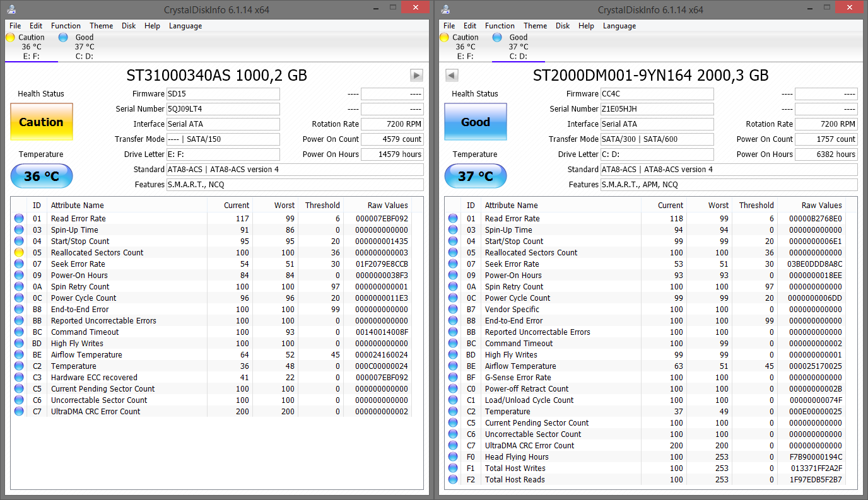The image size is (868, 500).
Task: Click status dot for Reallocated Sectors Count, ST2000DM001 window
Action: pos(453,252)
